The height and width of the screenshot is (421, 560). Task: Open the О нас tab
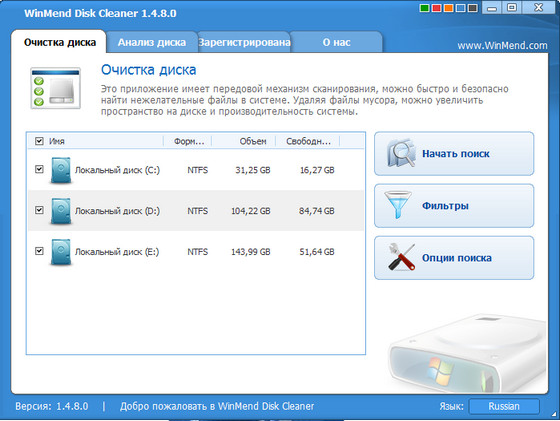[336, 42]
